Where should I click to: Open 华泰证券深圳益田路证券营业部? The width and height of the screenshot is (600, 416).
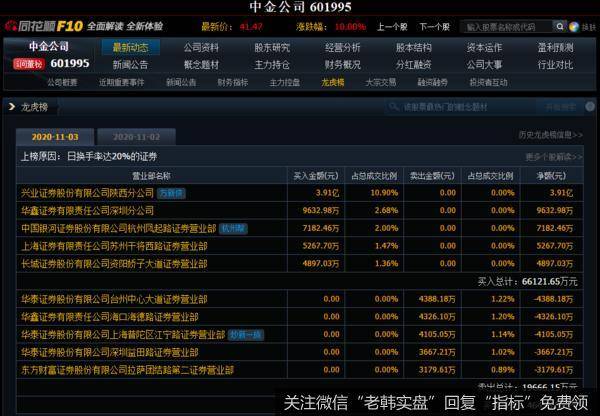coord(109,352)
